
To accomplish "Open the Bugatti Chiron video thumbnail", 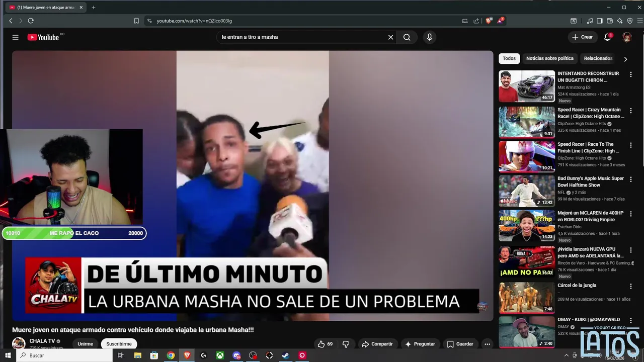I will (x=527, y=86).
